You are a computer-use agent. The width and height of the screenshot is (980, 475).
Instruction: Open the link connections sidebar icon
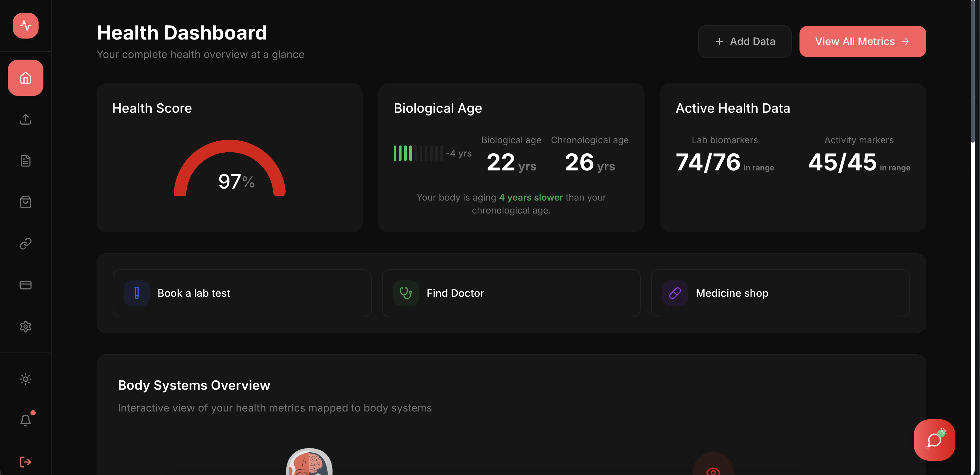click(x=26, y=243)
